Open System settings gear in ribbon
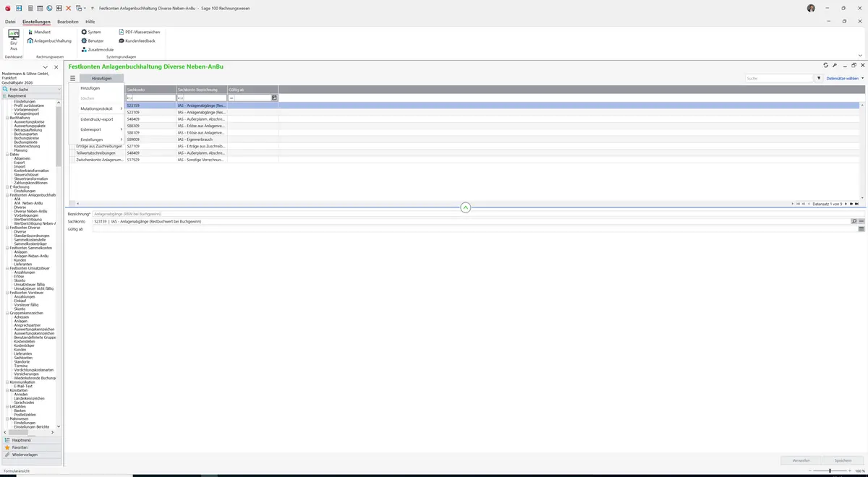This screenshot has width=868, height=477. click(91, 32)
